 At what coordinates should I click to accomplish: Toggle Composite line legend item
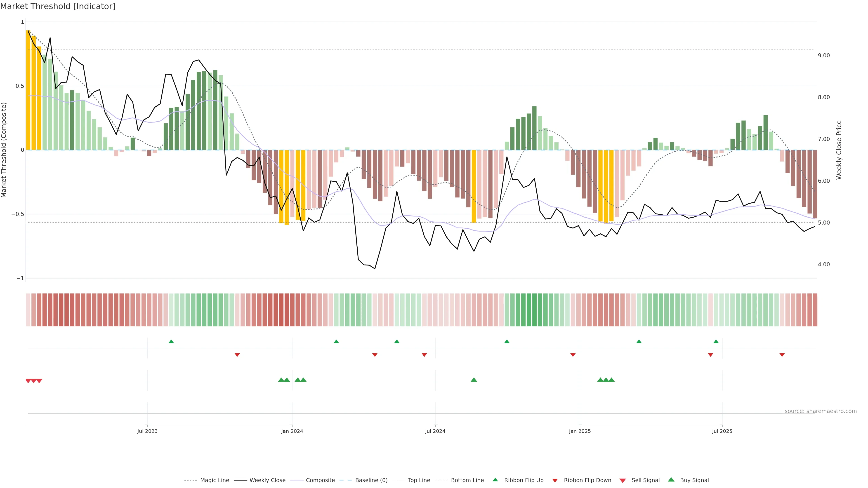click(x=320, y=480)
